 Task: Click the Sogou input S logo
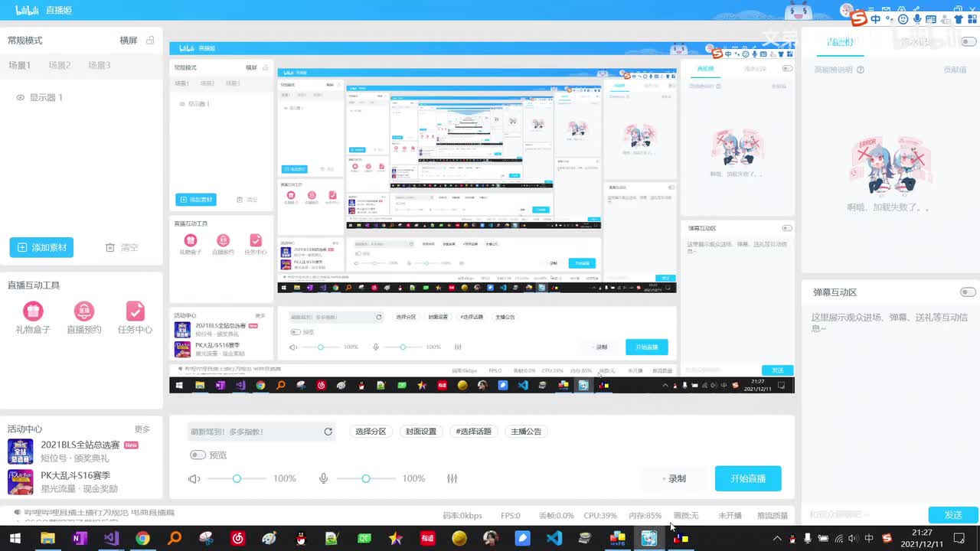point(858,19)
